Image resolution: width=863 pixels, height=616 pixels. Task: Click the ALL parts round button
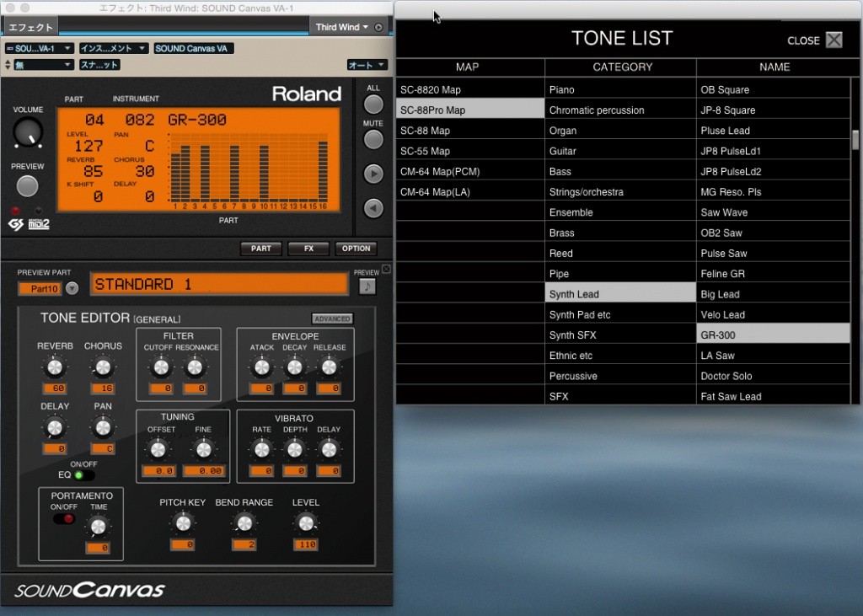(x=373, y=103)
